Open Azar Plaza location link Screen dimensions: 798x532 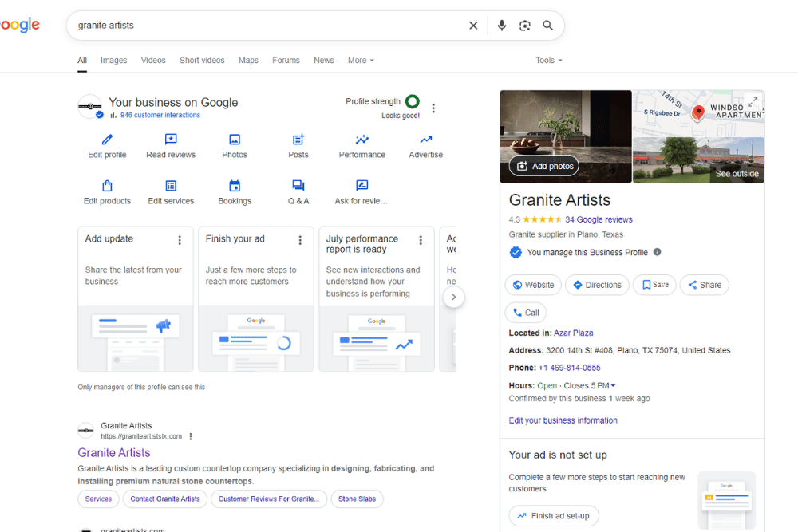(x=573, y=333)
